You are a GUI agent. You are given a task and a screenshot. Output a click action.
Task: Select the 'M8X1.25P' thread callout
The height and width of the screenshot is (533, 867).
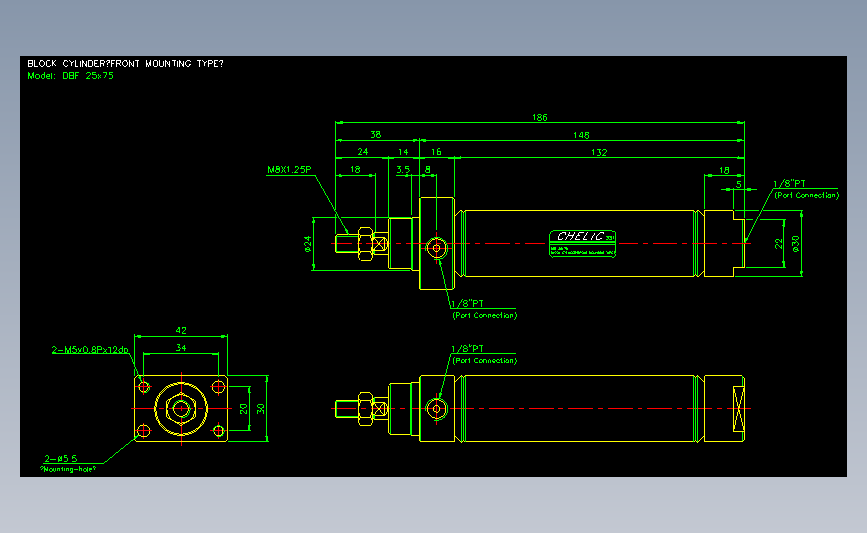coord(289,170)
